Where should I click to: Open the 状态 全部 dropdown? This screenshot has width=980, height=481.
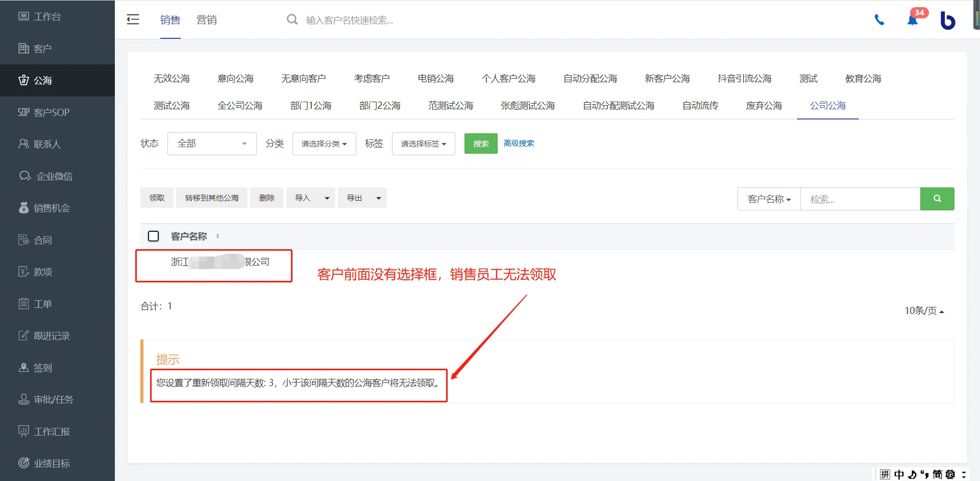coord(212,143)
